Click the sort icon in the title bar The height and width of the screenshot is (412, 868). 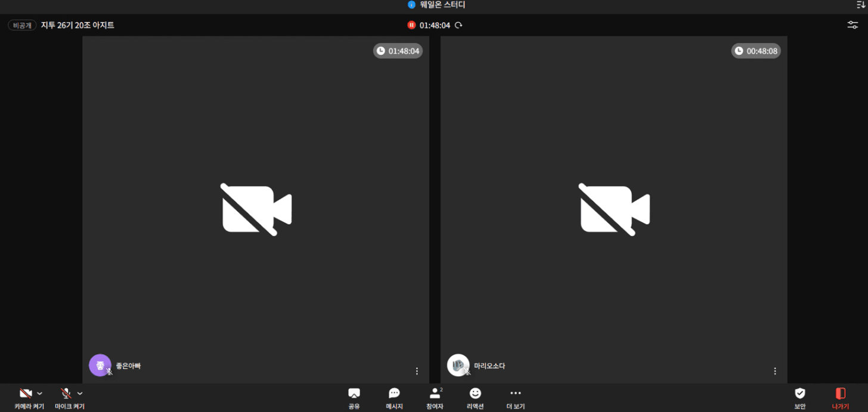[861, 5]
